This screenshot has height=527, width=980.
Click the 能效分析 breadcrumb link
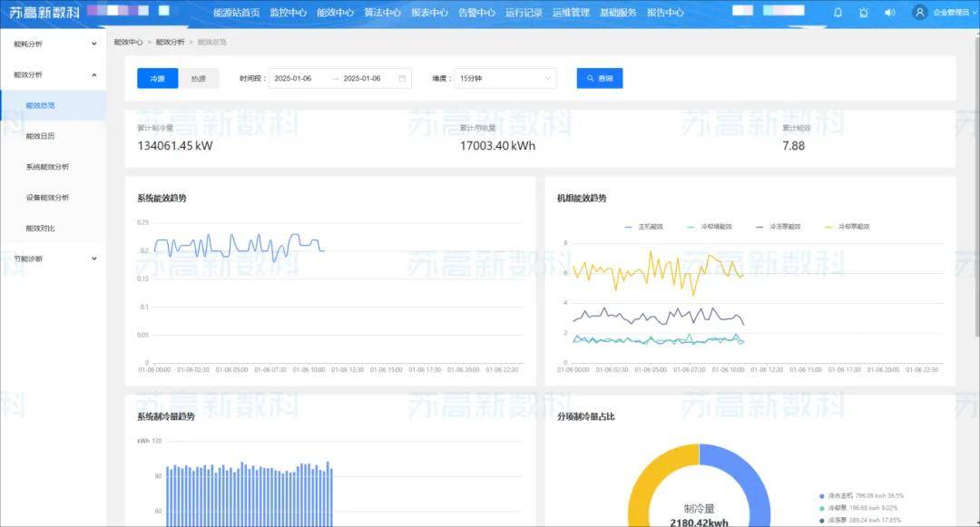pos(170,42)
